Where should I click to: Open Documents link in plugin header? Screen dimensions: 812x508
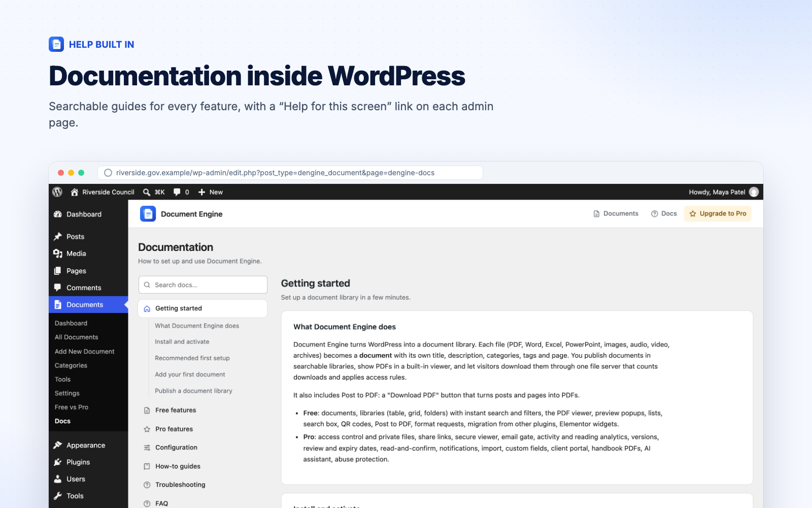[616, 213]
